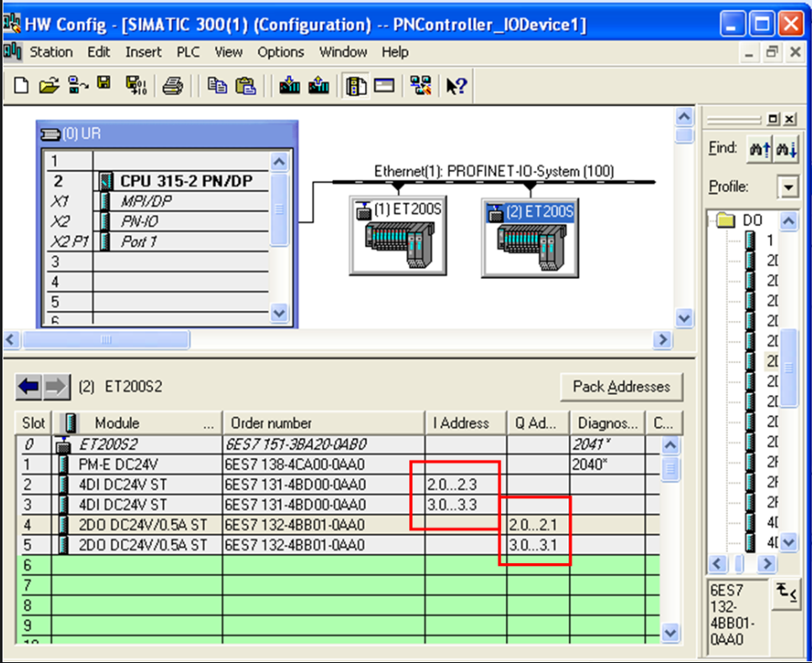The height and width of the screenshot is (663, 812).
Task: Toggle the hardware Catalog view icon
Action: pos(356,86)
